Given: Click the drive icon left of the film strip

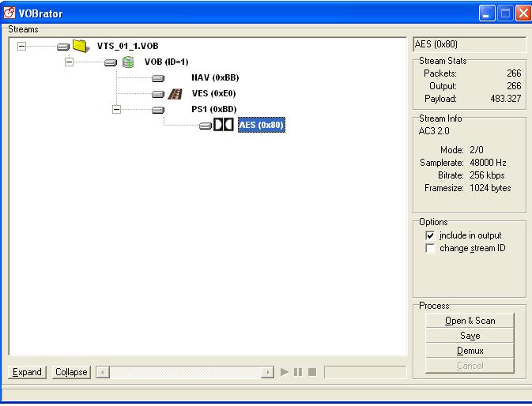Looking at the screenshot, I should point(158,94).
